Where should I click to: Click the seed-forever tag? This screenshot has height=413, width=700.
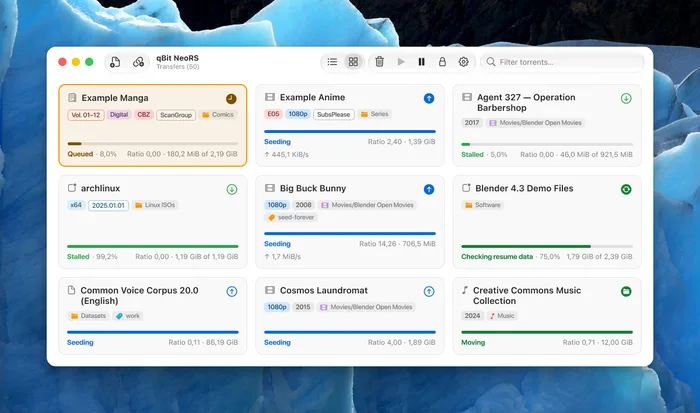[x=291, y=217]
